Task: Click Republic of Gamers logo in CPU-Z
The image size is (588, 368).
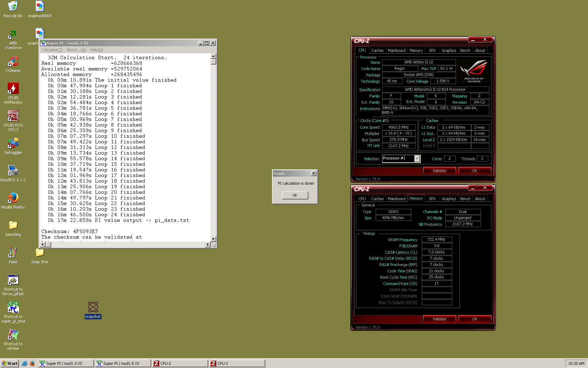Action: [474, 71]
